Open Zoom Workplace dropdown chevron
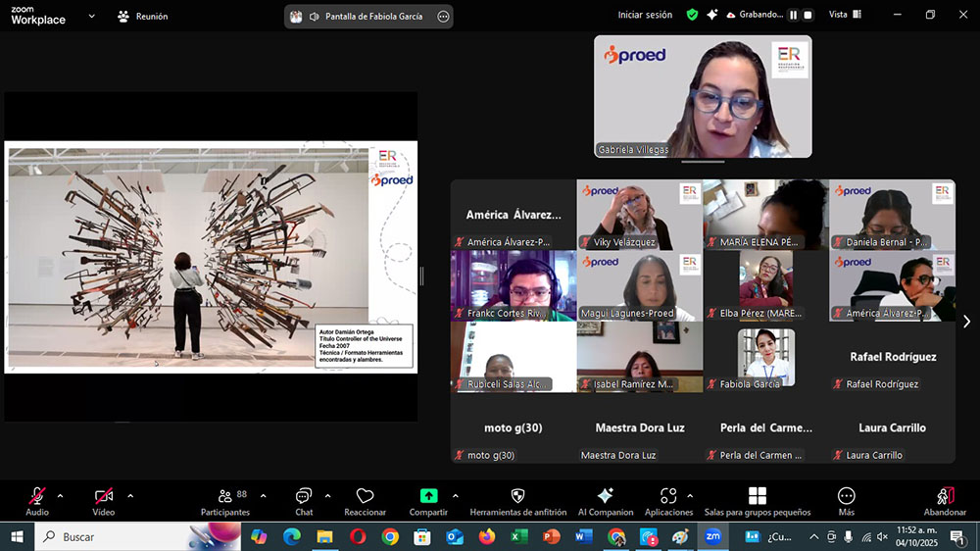This screenshot has height=551, width=980. point(92,17)
